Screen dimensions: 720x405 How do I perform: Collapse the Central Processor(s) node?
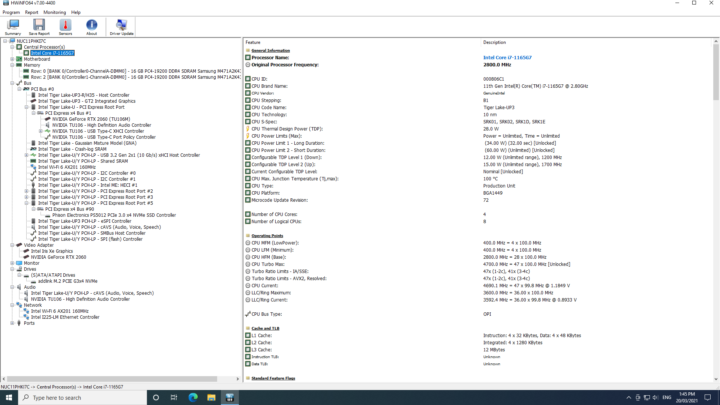[12, 47]
